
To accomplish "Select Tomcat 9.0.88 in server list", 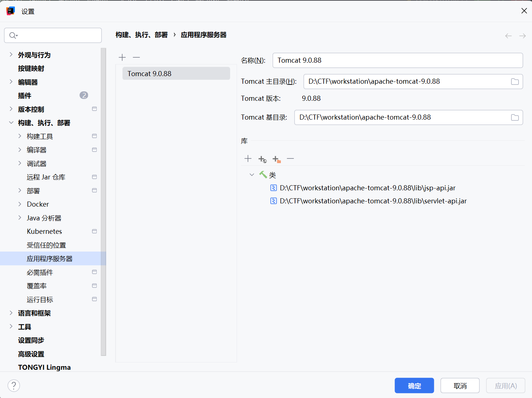I will (x=176, y=74).
